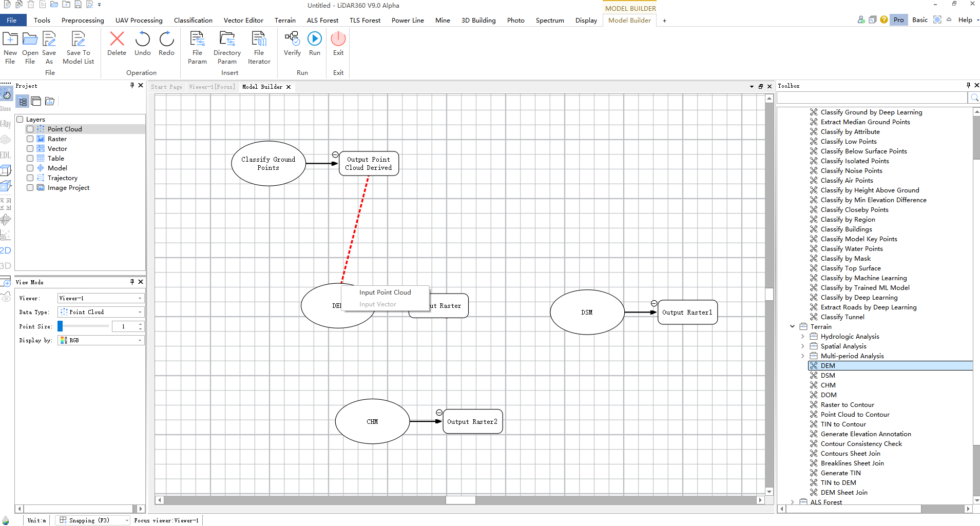The image size is (980, 526).
Task: Check the Trajectory layer checkbox
Action: click(x=30, y=178)
